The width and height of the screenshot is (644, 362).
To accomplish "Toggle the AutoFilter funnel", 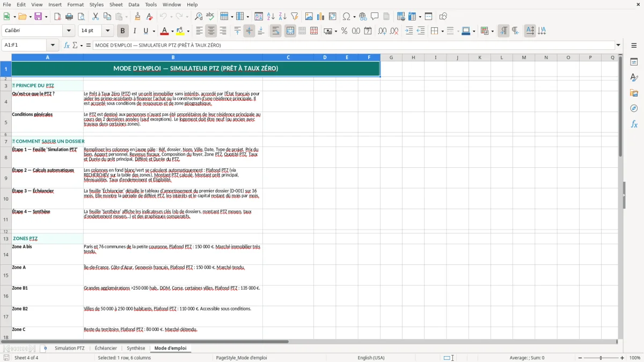I will [x=294, y=17].
